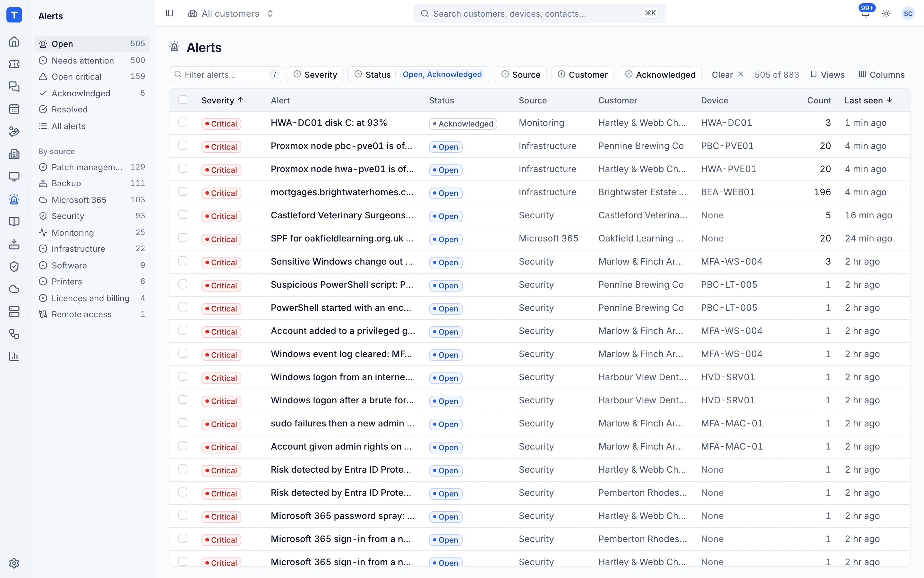Open the SC user avatar
This screenshot has width=924, height=578.
(x=908, y=13)
